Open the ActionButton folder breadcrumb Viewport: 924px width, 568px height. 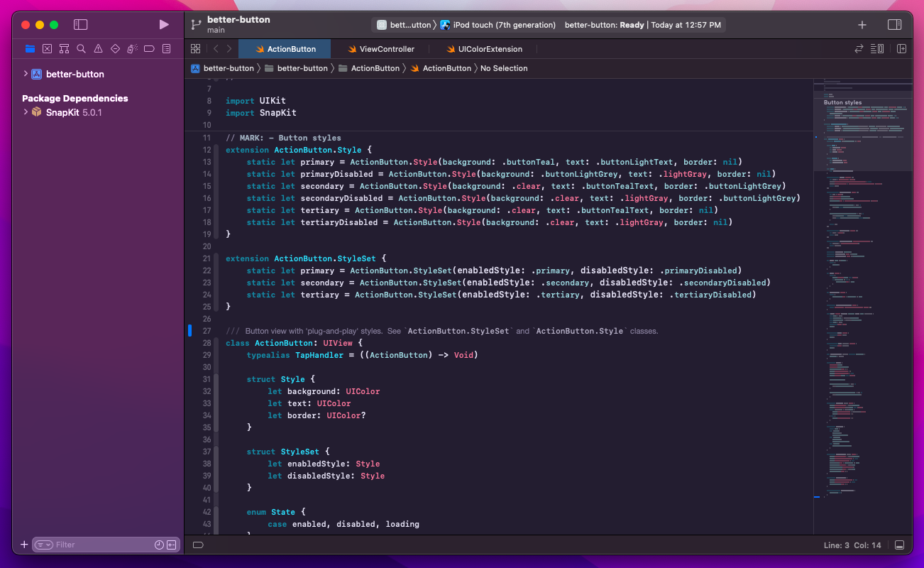coord(369,68)
